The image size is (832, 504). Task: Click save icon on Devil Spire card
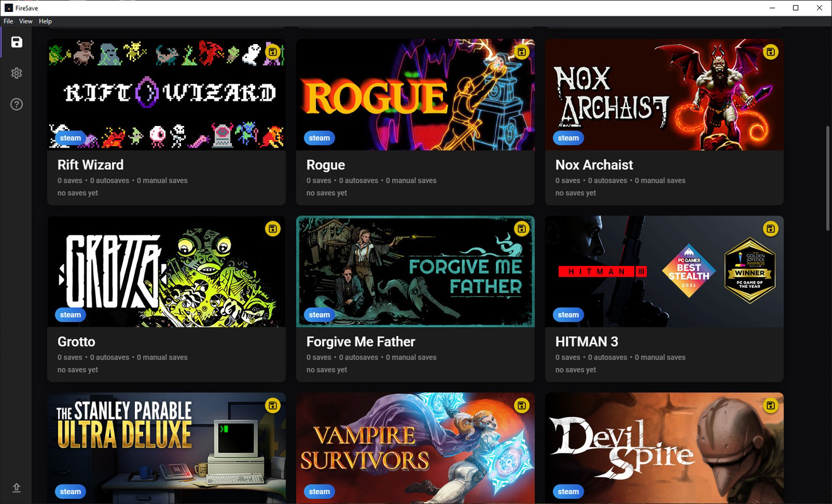tap(770, 406)
